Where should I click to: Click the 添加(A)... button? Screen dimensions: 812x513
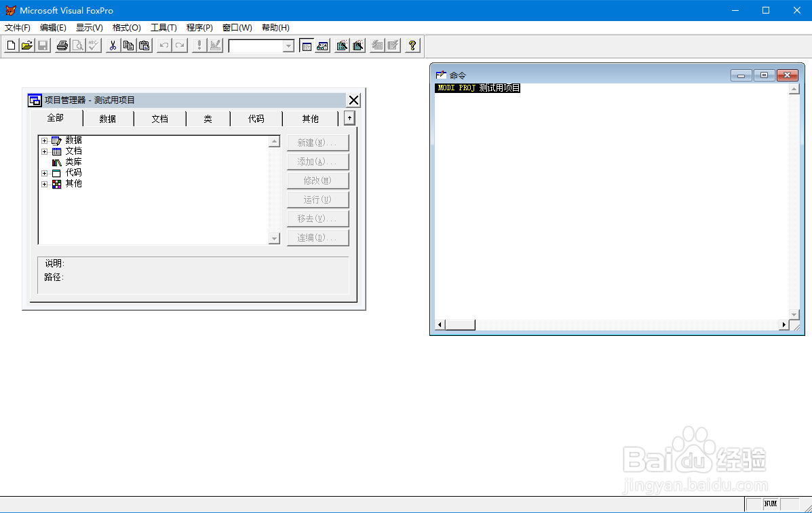(x=317, y=161)
